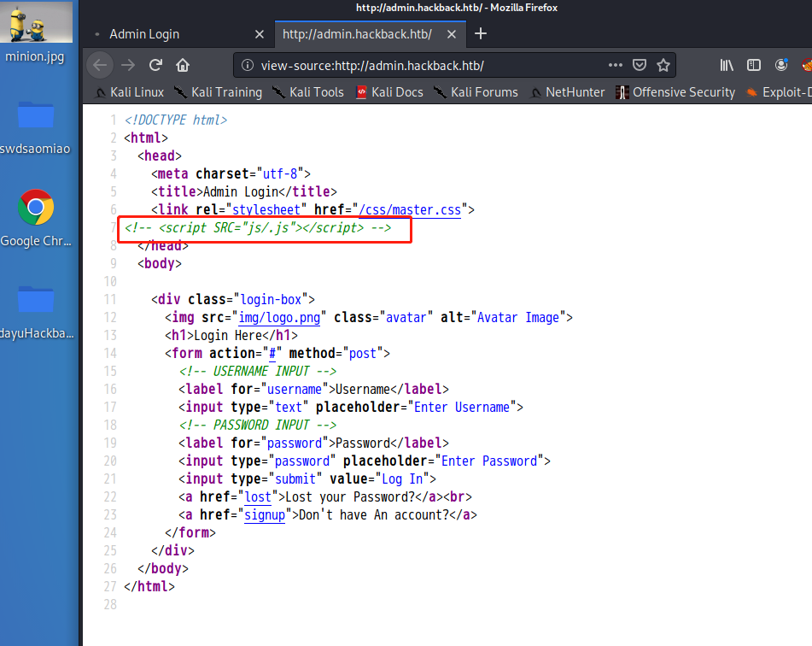Screen dimensions: 812x646
Task: Click the DOCTYPE html line text
Action: tap(176, 120)
